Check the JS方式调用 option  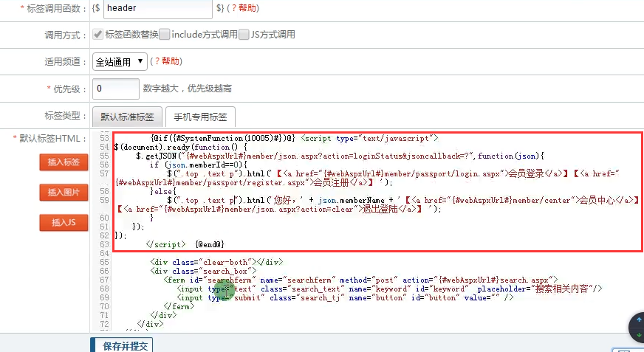[244, 34]
